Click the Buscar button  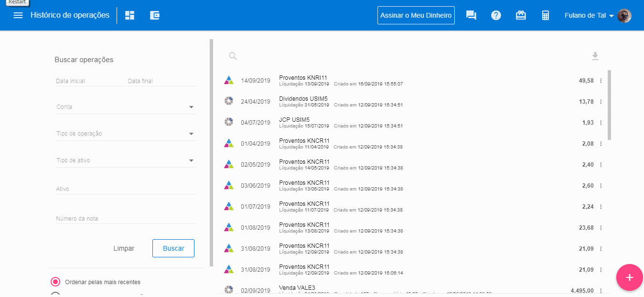[x=173, y=248]
